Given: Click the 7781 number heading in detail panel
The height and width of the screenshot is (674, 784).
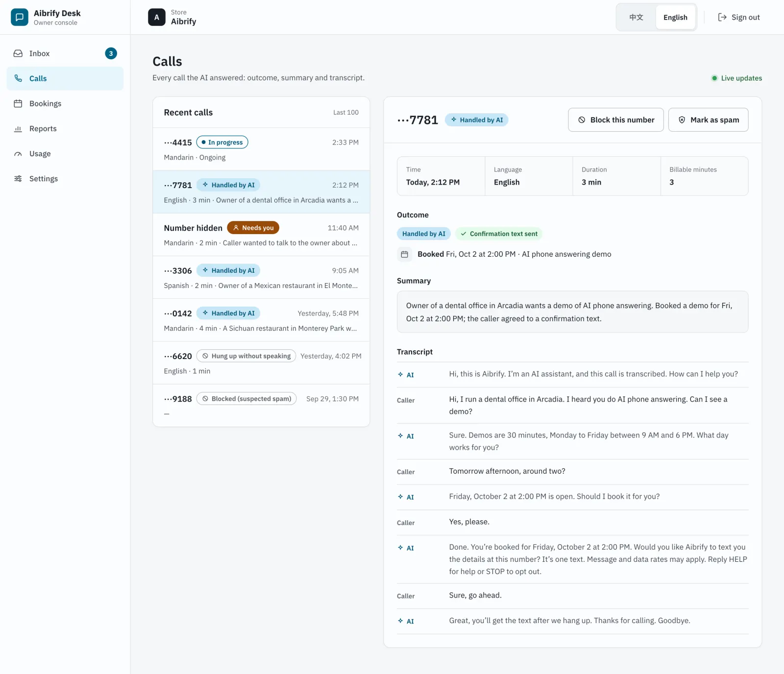Looking at the screenshot, I should click(x=417, y=120).
